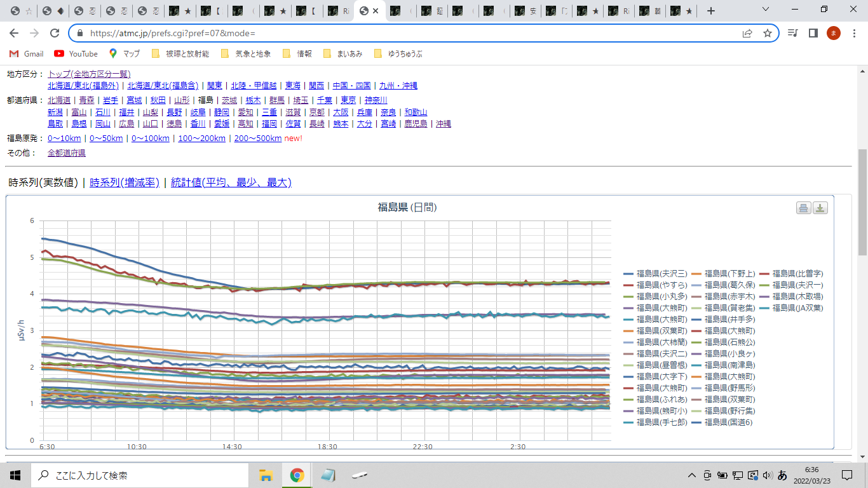Open Windows Start menu

coord(15,475)
